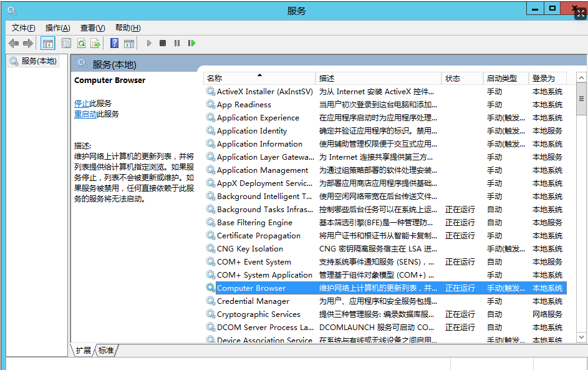This screenshot has width=588, height=370.
Task: Select Background Tasks Infrastructure service
Action: coord(385,210)
